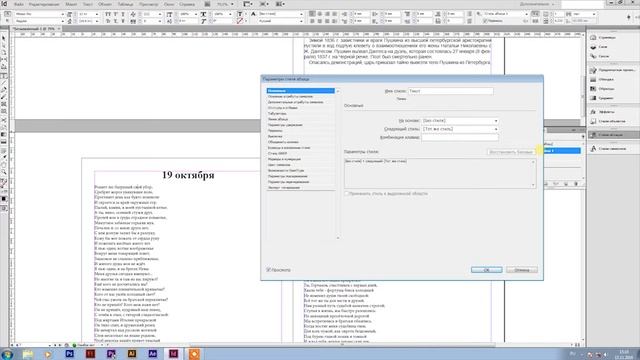Click the text fill color in control panel
The image size is (640, 360).
pos(240,14)
